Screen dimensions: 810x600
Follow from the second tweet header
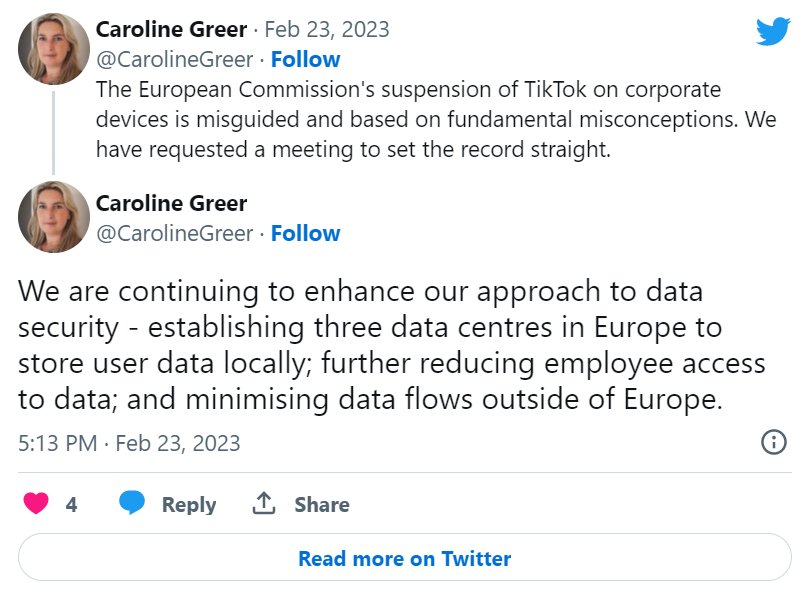(305, 233)
